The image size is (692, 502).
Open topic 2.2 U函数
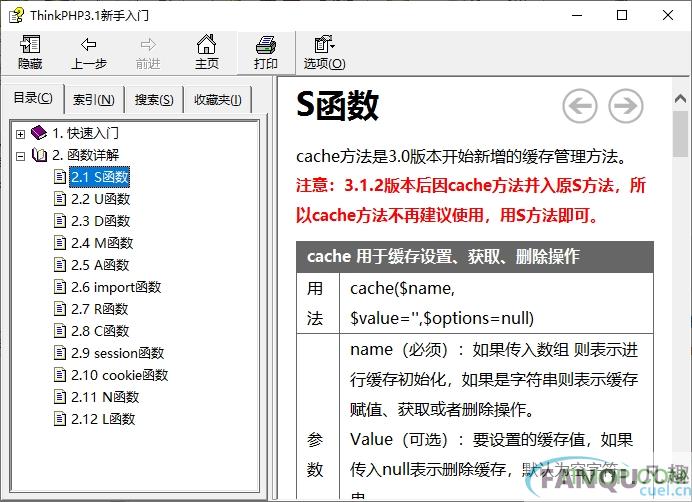tap(101, 199)
